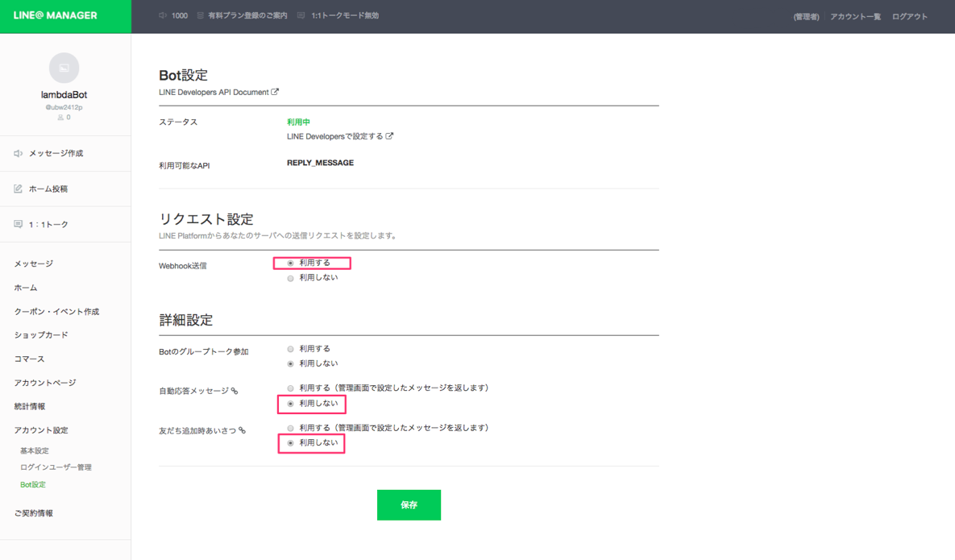955x560 pixels.
Task: Open アカウントページ in sidebar
Action: point(45,382)
